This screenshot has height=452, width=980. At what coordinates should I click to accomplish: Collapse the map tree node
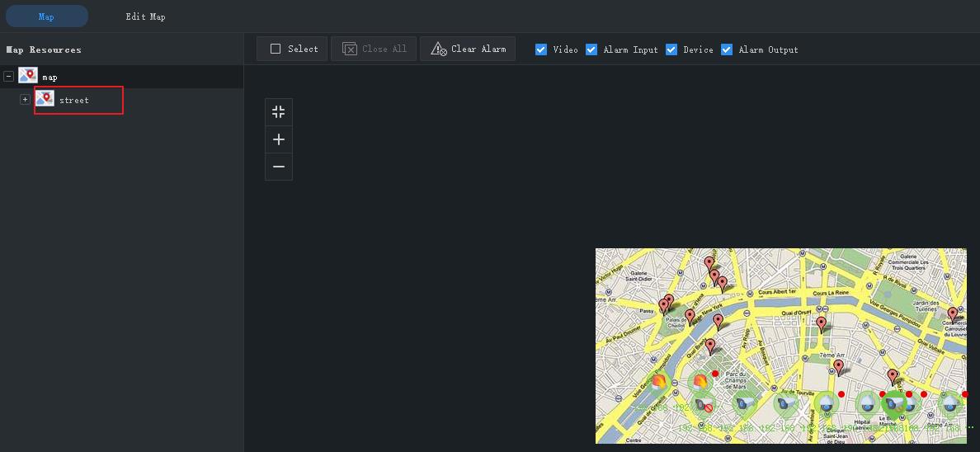click(9, 76)
